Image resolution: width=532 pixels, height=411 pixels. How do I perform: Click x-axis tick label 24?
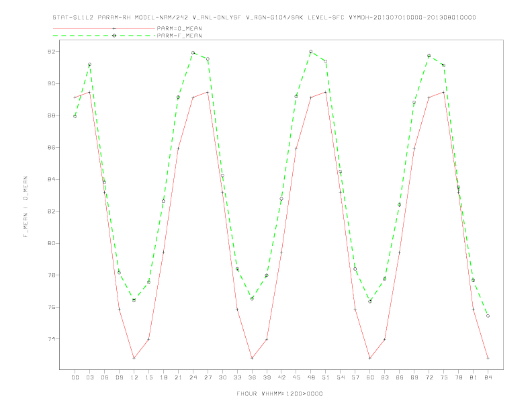[193, 377]
